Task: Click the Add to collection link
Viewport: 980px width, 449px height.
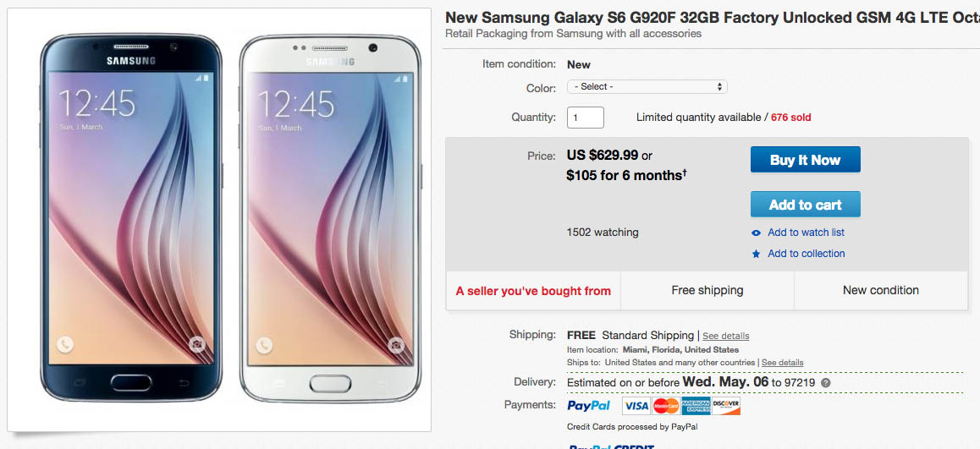Action: click(806, 254)
